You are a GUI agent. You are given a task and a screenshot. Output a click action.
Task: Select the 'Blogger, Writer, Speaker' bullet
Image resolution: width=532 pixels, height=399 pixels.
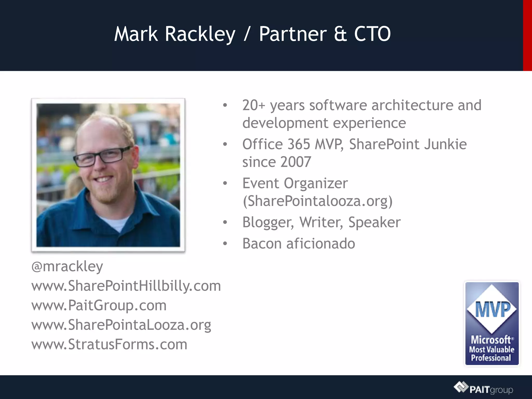[321, 222]
